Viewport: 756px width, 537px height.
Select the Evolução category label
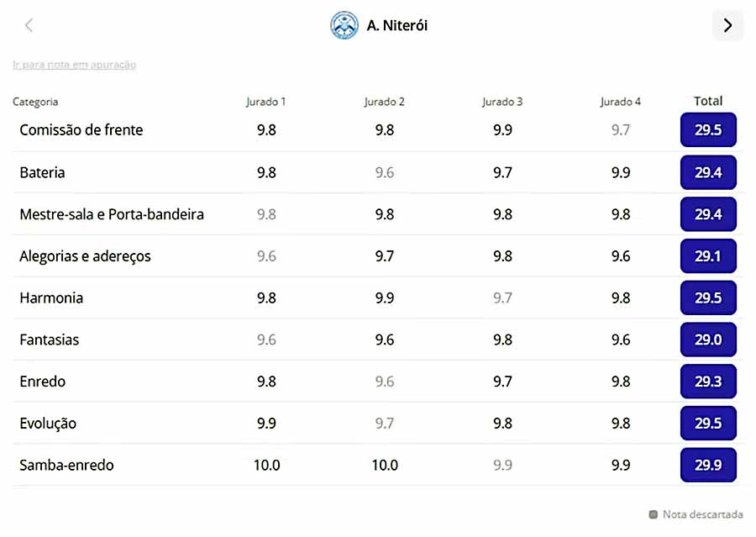coord(48,423)
